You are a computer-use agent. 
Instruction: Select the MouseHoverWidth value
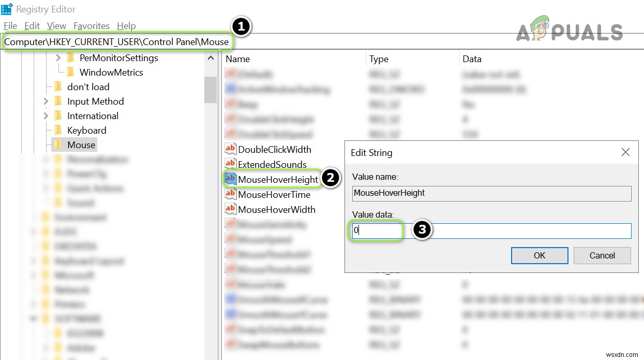pos(277,210)
